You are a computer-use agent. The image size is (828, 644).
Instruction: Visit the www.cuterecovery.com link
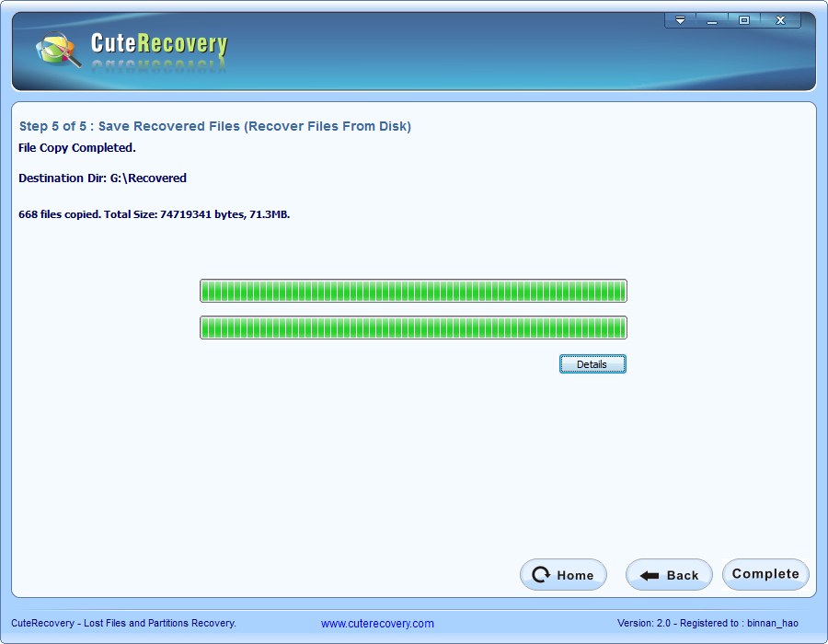coord(377,624)
